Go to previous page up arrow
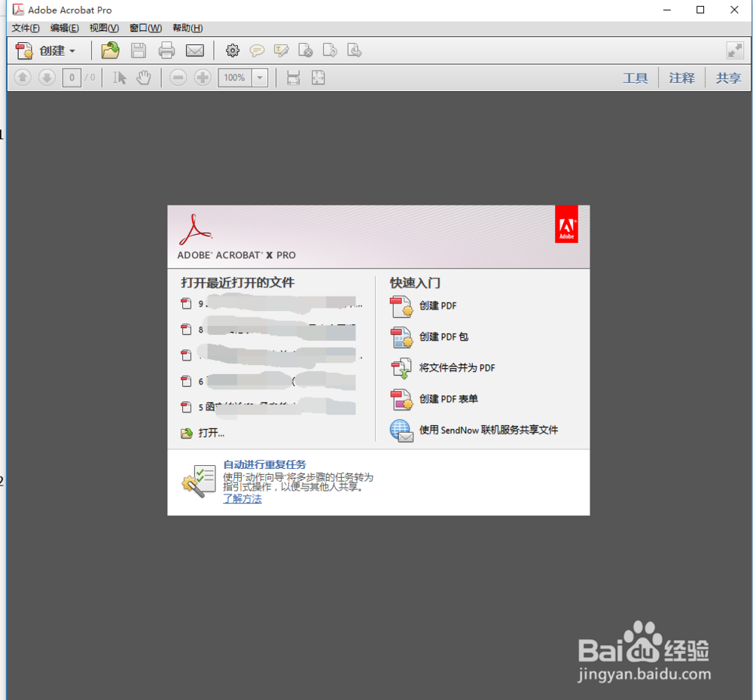 click(23, 78)
